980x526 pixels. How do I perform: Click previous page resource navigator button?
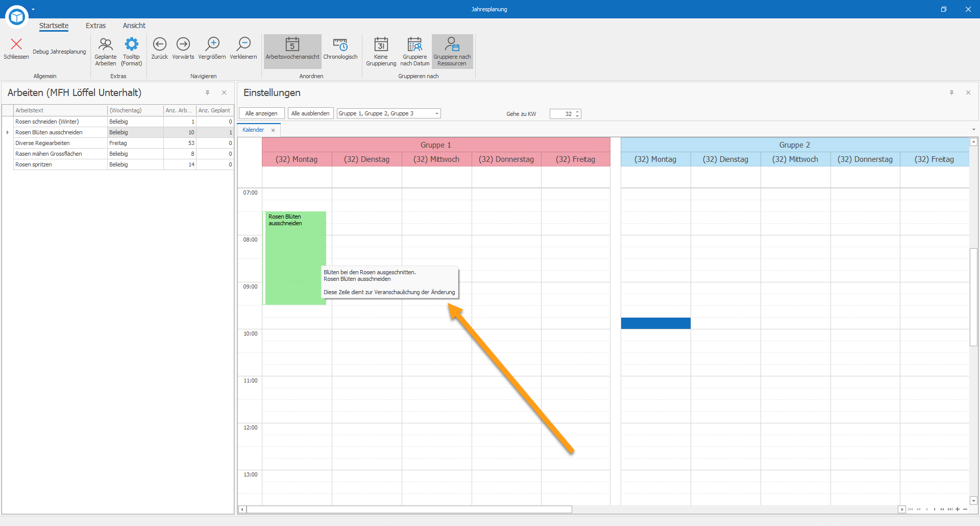919,509
